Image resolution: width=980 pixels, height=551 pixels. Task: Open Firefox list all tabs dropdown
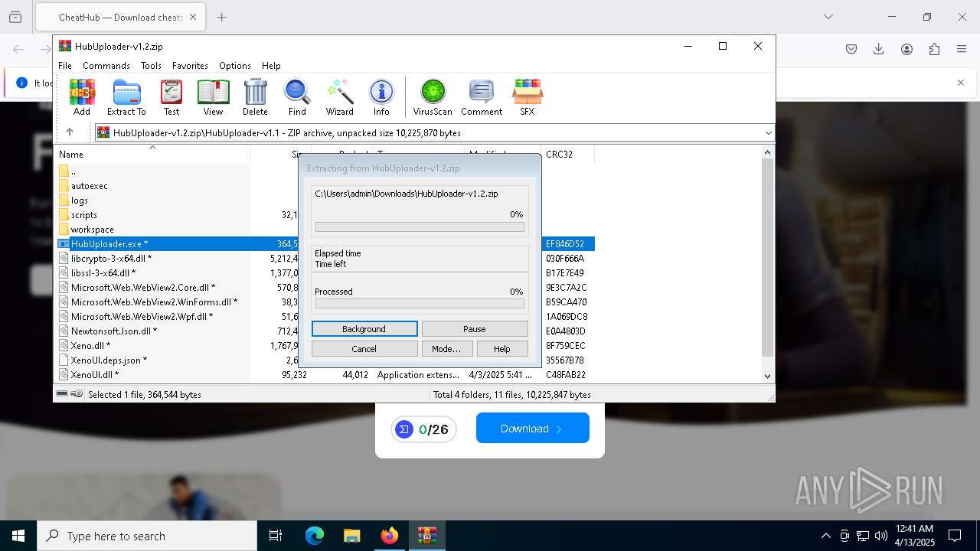(828, 17)
